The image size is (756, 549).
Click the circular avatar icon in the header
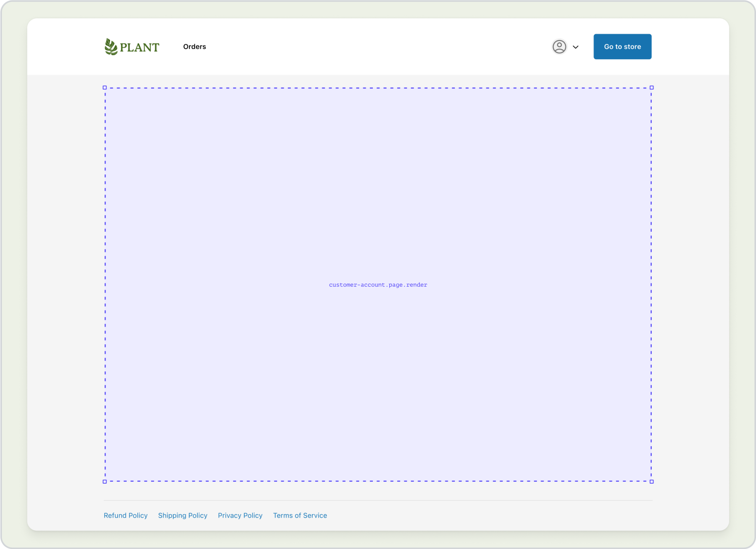(559, 46)
